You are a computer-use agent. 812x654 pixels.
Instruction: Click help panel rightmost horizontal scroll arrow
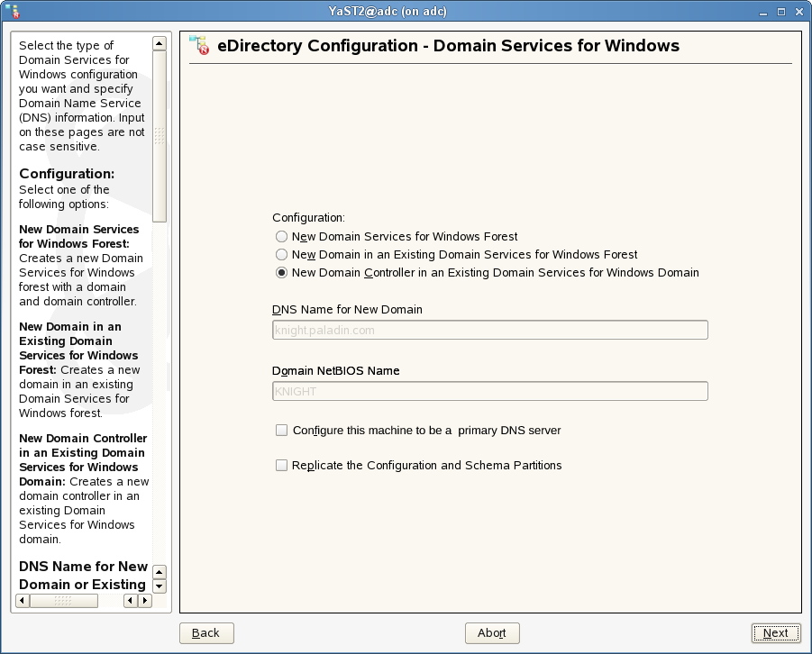point(145,601)
